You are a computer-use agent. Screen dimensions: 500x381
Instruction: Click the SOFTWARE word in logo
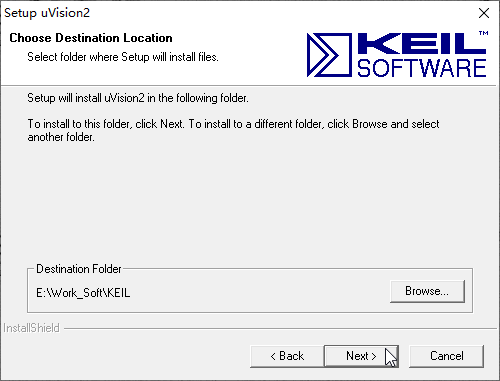point(422,68)
